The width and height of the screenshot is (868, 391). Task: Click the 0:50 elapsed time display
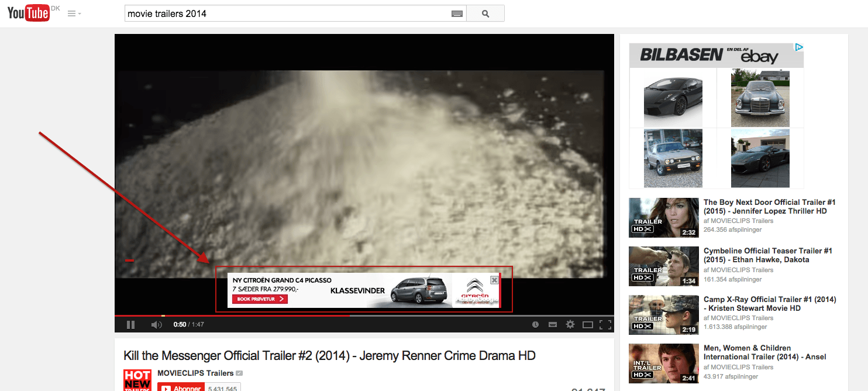click(180, 325)
